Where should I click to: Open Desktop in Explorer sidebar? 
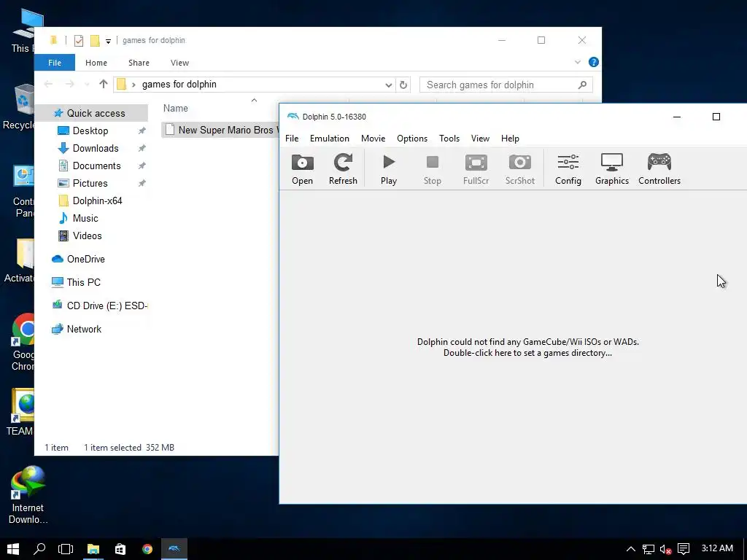tap(90, 131)
